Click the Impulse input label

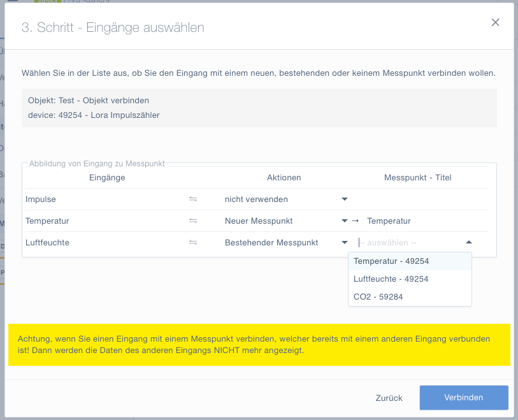pyautogui.click(x=41, y=199)
